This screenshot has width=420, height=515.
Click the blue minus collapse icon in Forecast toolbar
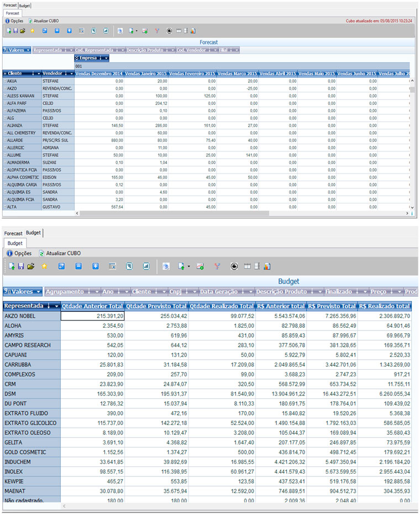tap(57, 31)
